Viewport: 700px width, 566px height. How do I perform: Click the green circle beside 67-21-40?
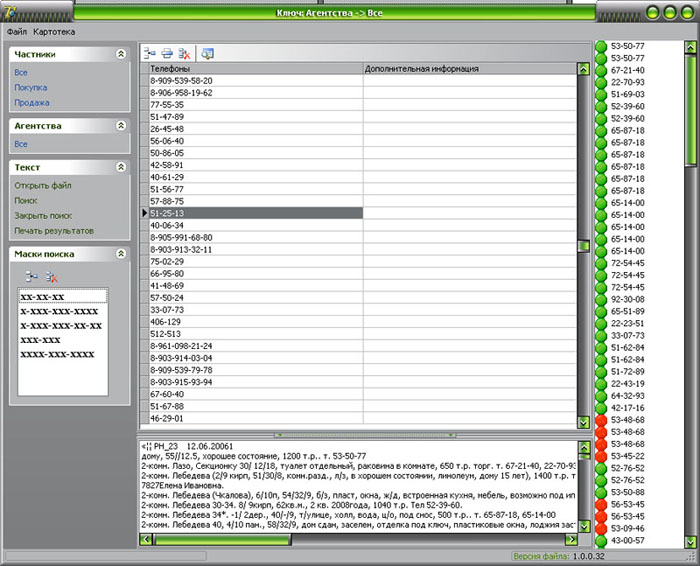[601, 71]
